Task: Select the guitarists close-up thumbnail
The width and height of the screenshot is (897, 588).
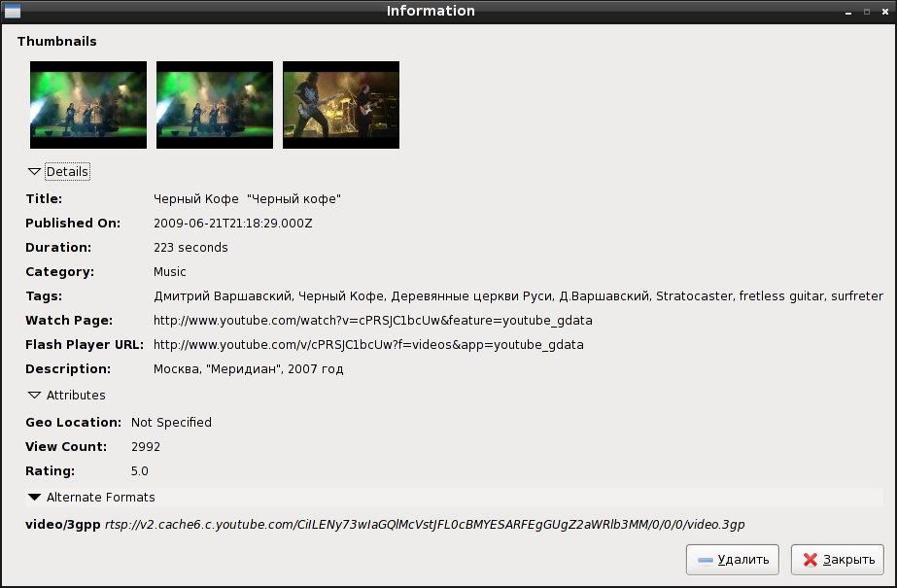Action: pyautogui.click(x=341, y=105)
